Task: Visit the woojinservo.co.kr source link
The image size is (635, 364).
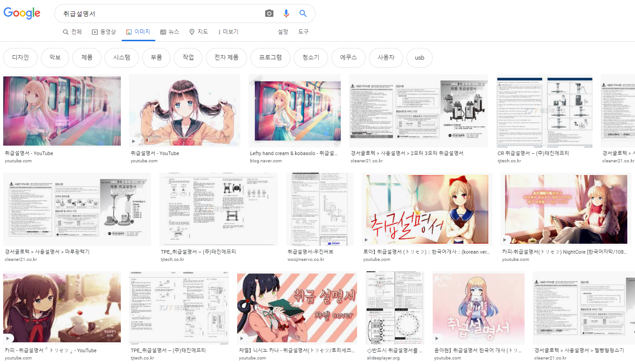Action: pos(306,260)
